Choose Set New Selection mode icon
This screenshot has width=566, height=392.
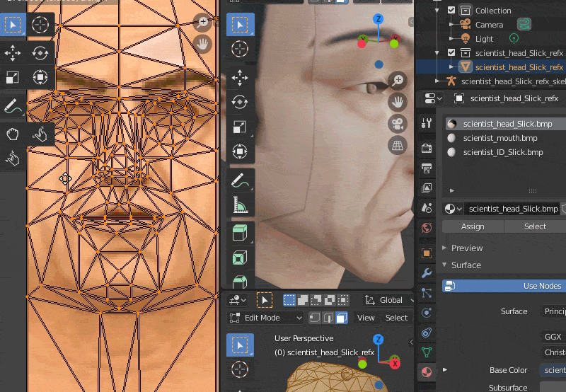[289, 300]
